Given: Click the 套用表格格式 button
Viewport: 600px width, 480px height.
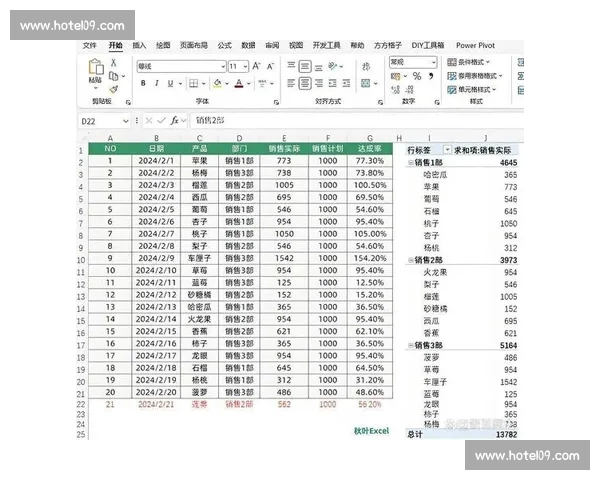Looking at the screenshot, I should (475, 76).
